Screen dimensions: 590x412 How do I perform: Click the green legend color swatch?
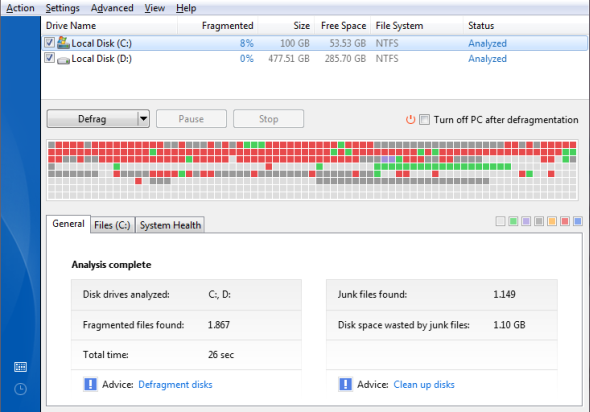(513, 221)
